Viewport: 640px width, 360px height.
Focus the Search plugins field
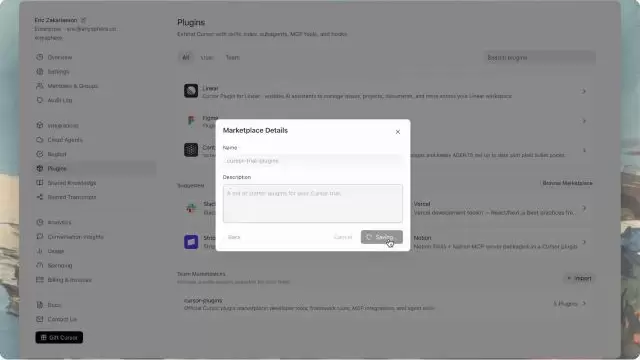tap(540, 58)
